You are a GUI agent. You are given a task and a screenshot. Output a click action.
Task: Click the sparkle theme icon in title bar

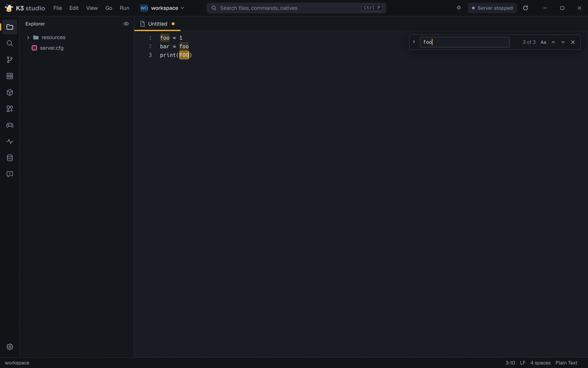coord(459,8)
